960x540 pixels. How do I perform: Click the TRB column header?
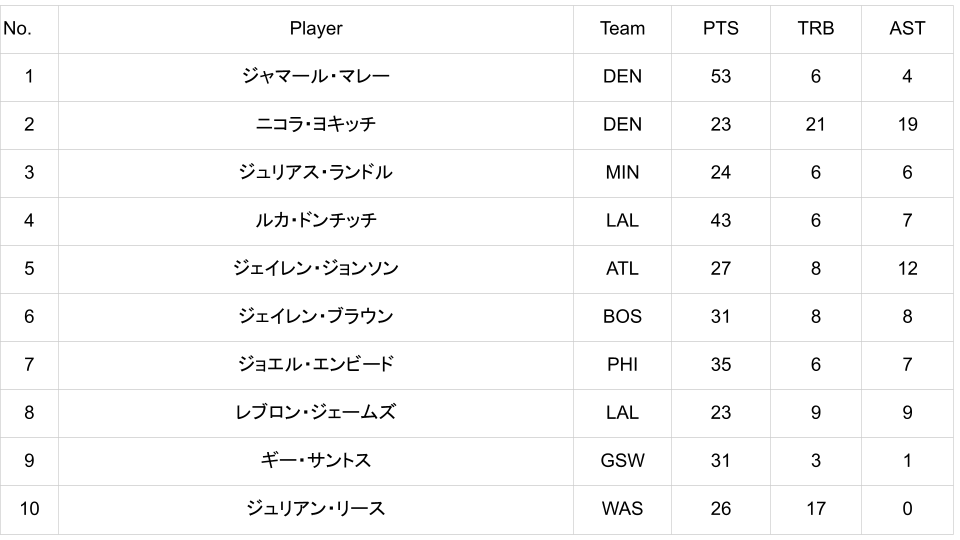pos(815,29)
